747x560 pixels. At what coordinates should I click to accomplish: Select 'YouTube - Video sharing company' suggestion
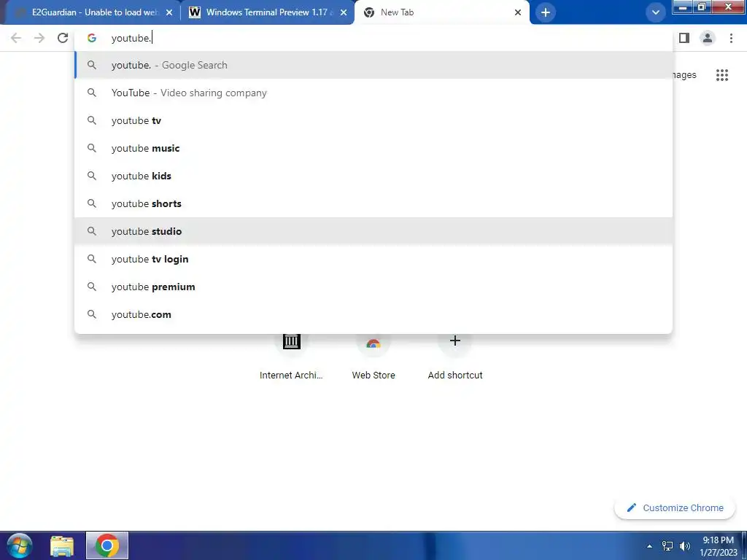(x=373, y=93)
